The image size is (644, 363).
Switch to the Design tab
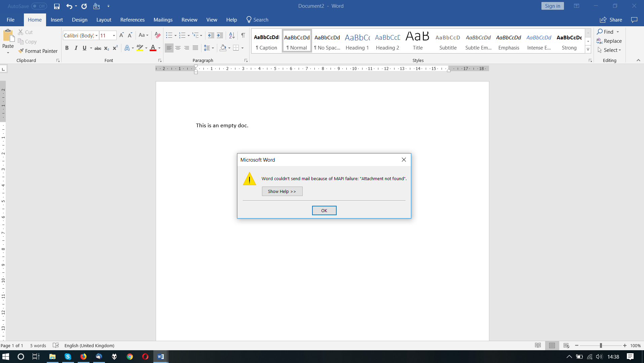click(x=80, y=20)
